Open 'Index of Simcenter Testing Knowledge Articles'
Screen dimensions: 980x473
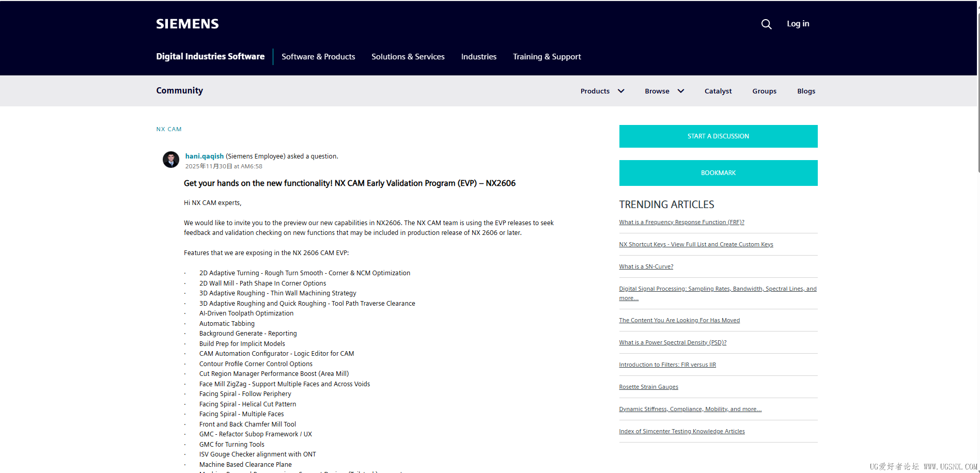coord(682,431)
